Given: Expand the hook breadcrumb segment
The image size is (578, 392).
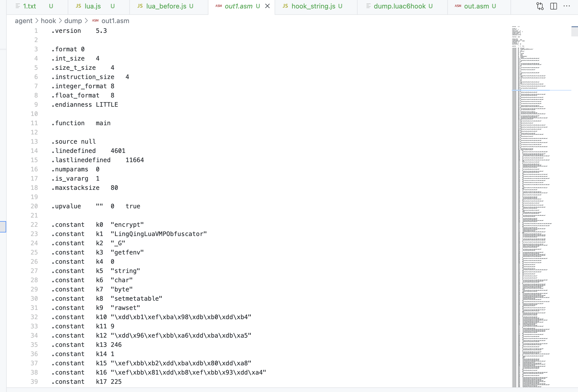Looking at the screenshot, I should [x=48, y=21].
